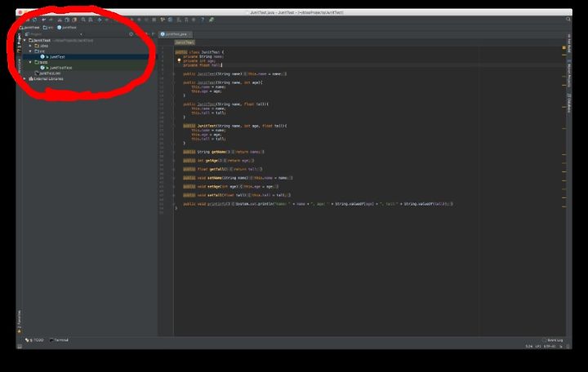
Task: Click the intention light bulb in editor
Action: (179, 60)
